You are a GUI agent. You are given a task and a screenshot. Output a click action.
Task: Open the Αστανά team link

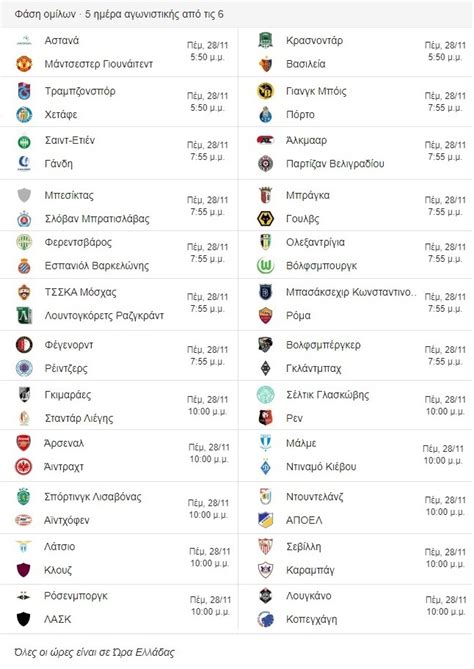pos(62,41)
